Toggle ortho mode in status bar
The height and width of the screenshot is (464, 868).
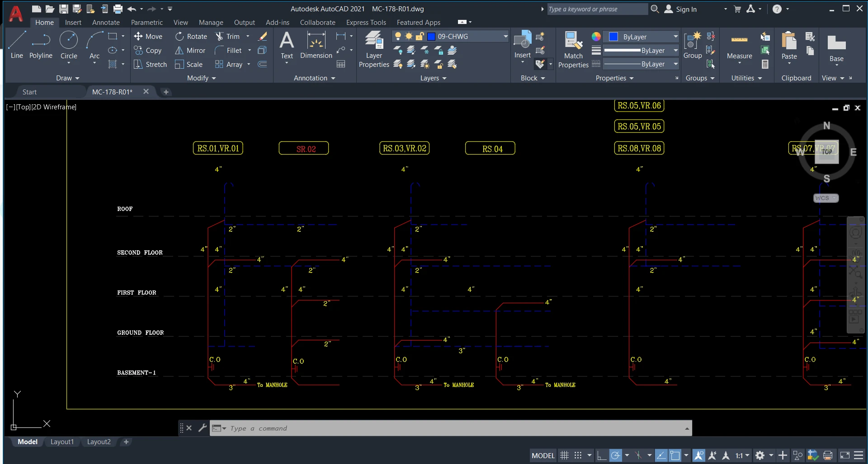coord(601,455)
